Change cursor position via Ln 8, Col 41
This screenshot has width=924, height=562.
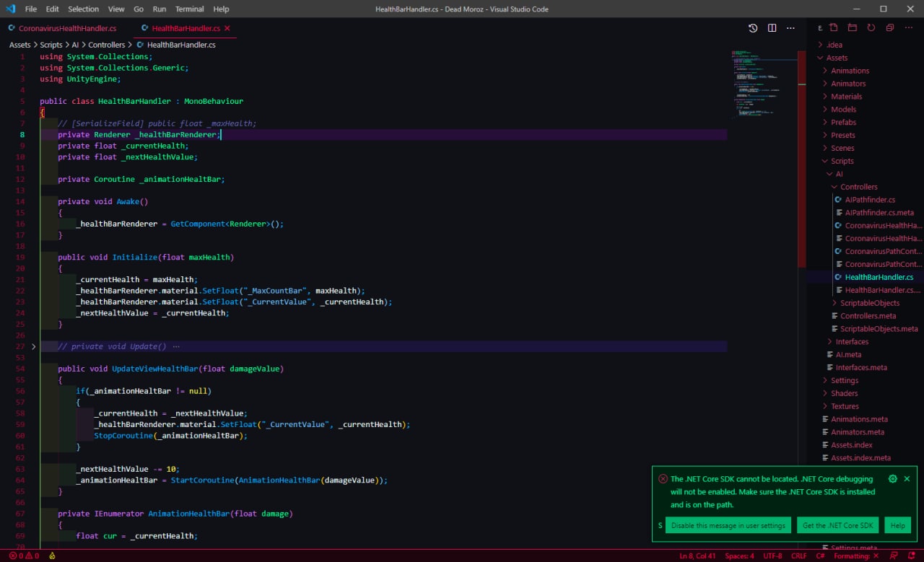[698, 556]
